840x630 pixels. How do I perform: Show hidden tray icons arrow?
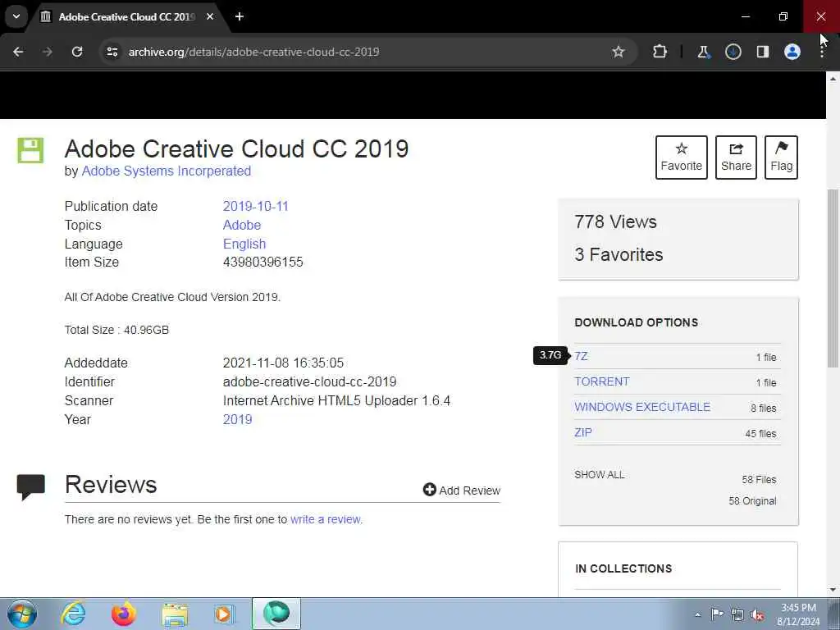click(x=697, y=614)
